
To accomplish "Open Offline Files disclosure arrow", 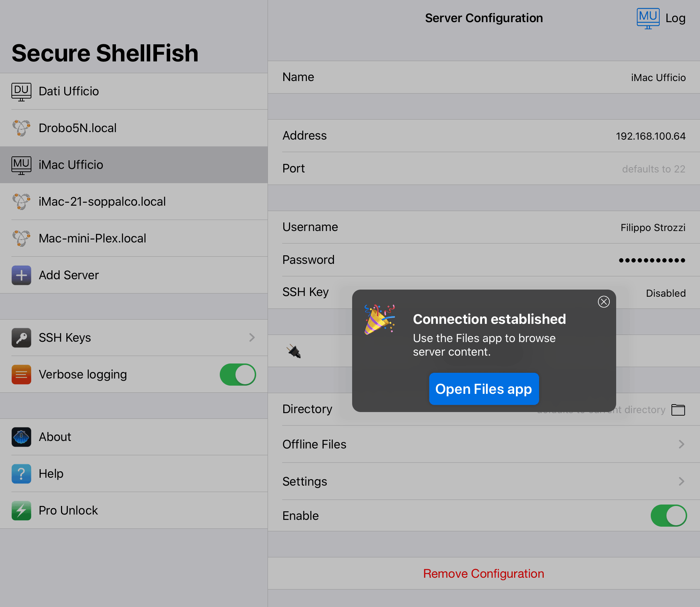I will point(681,444).
